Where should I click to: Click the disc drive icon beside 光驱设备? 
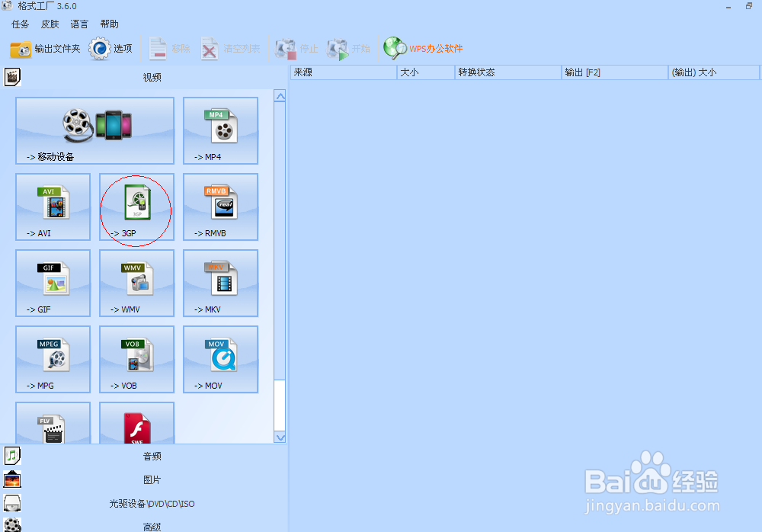tap(12, 503)
